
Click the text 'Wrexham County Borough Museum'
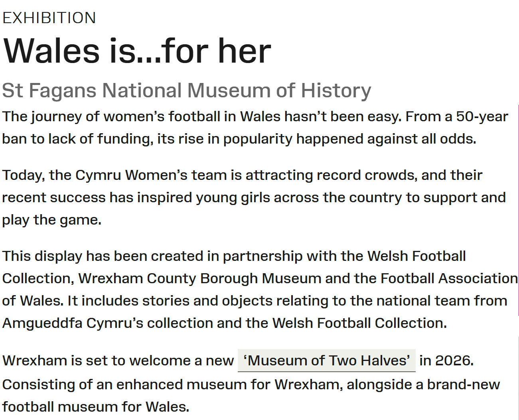(200, 278)
